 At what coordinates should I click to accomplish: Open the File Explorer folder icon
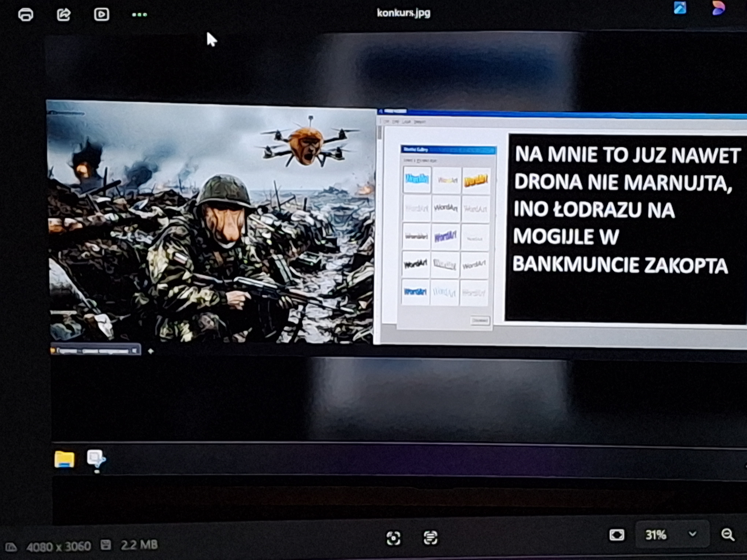64,459
